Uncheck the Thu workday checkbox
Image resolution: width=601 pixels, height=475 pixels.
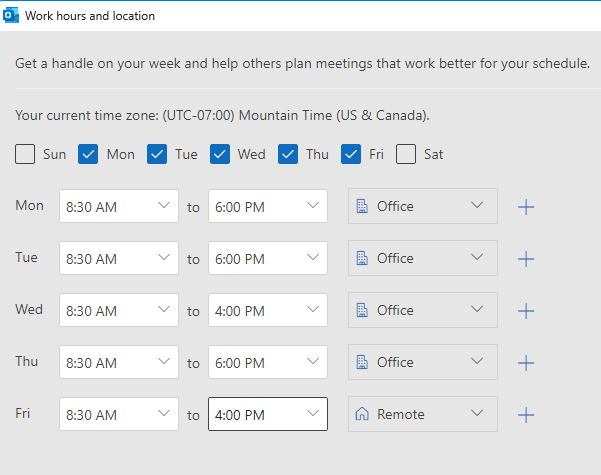click(288, 154)
